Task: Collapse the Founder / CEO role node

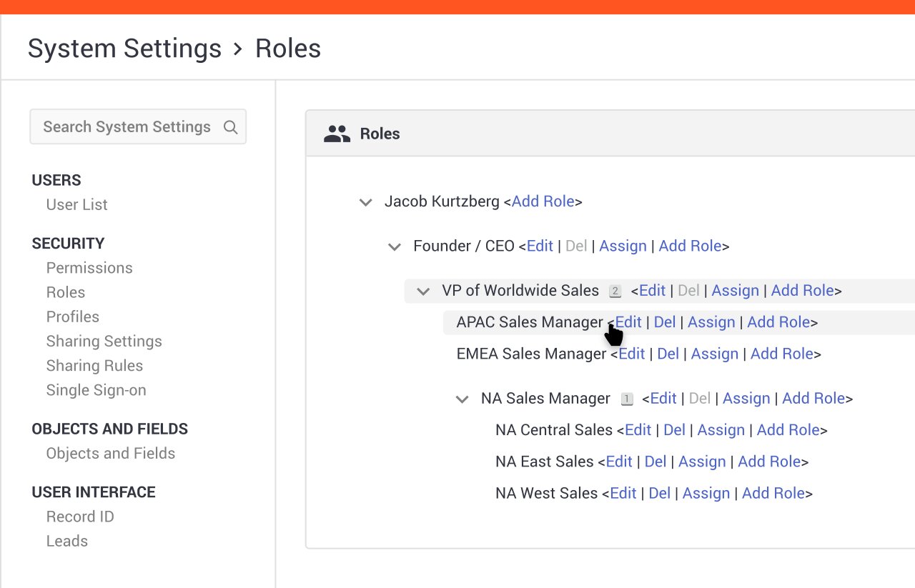Action: 394,247
